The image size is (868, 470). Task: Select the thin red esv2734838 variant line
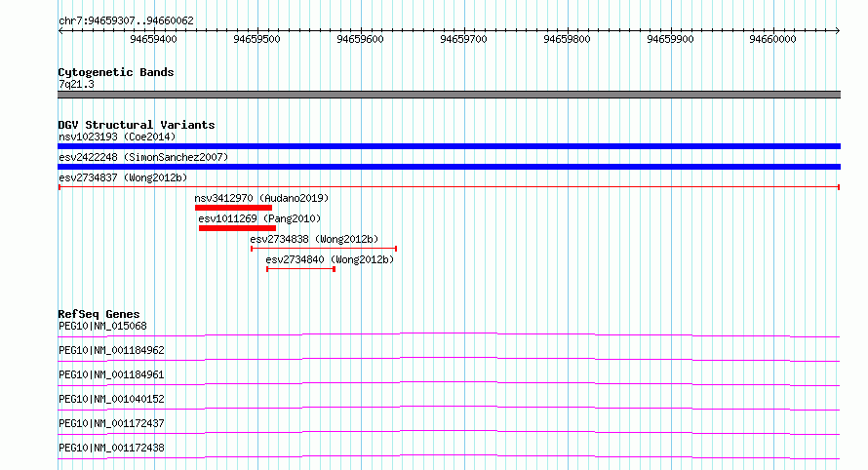[x=324, y=249]
